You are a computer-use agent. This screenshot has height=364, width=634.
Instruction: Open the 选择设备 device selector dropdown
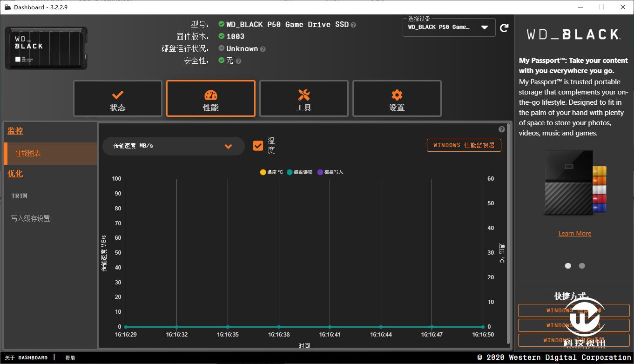[485, 27]
